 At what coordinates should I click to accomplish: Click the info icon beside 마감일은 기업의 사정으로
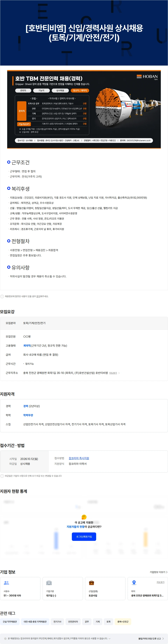pos(2,476)
